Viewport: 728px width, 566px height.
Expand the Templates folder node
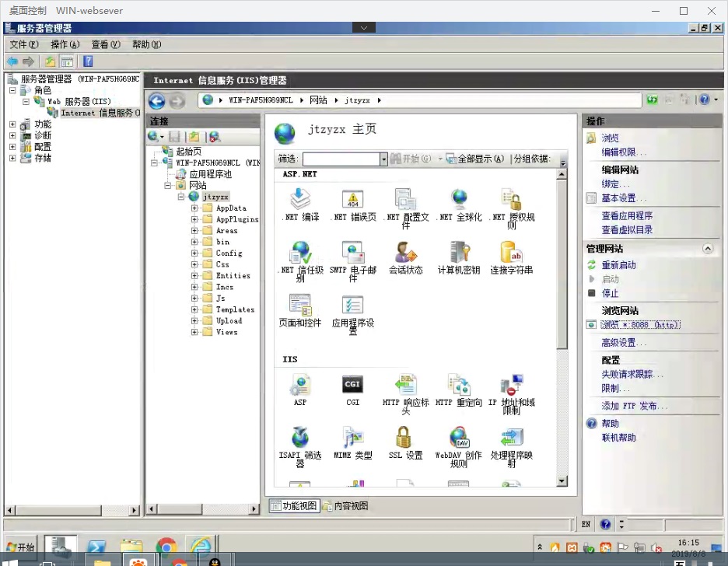[194, 309]
